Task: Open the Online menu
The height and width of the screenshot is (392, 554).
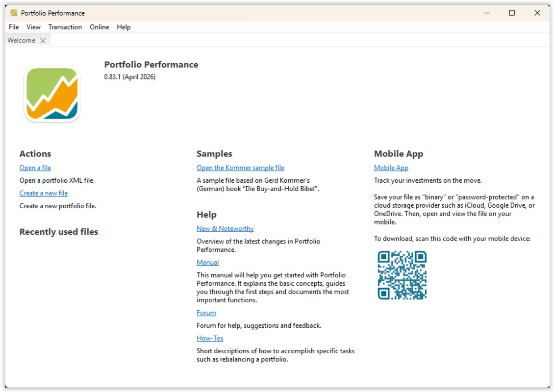Action: coord(100,27)
